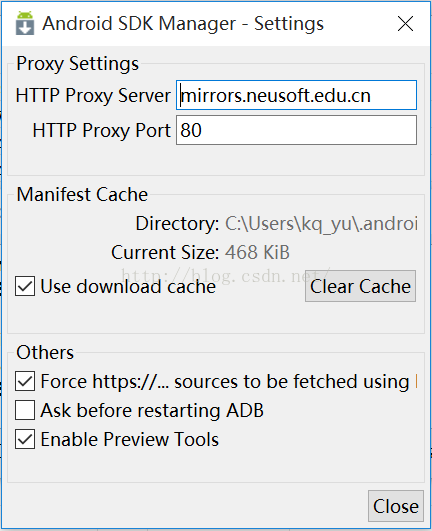Click the Current Size: label

pyautogui.click(x=165, y=252)
